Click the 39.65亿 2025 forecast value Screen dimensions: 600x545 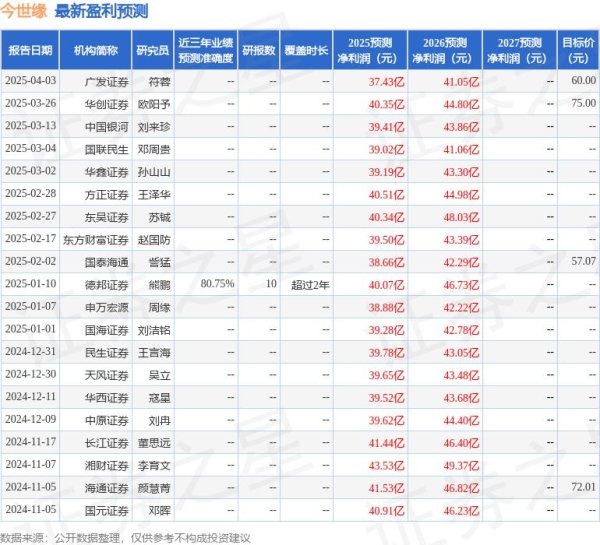point(386,375)
